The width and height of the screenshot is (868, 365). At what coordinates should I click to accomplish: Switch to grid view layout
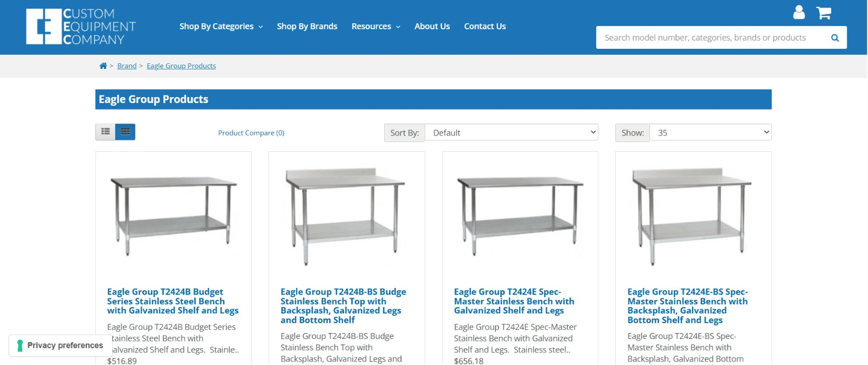125,132
